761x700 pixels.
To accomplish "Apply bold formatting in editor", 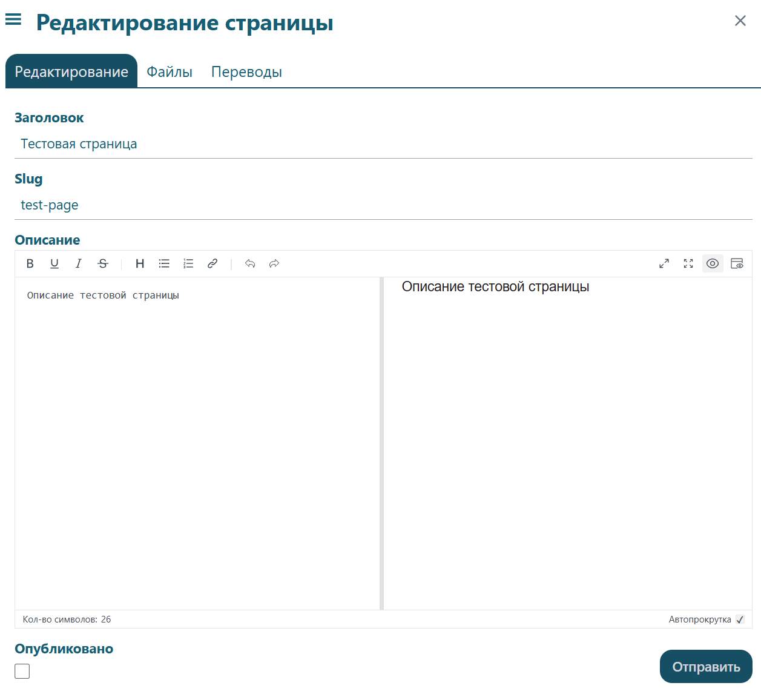I will 30,263.
